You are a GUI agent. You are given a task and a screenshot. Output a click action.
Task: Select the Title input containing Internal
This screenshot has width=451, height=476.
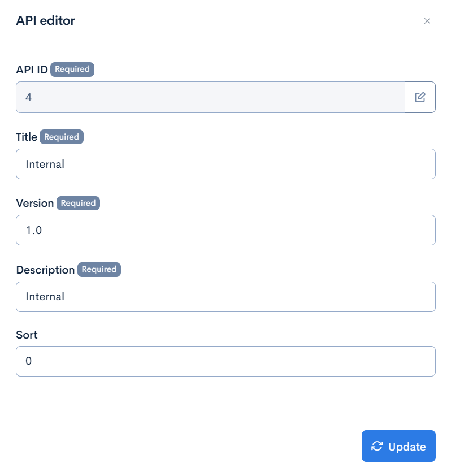[225, 163]
